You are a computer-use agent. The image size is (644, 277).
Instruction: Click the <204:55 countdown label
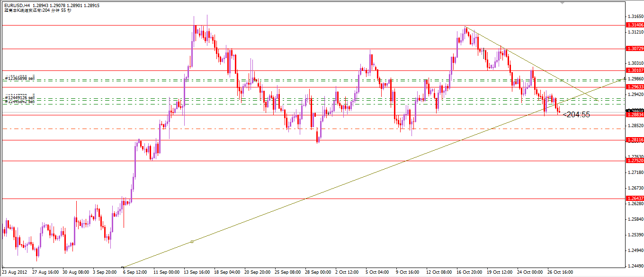tap(576, 114)
